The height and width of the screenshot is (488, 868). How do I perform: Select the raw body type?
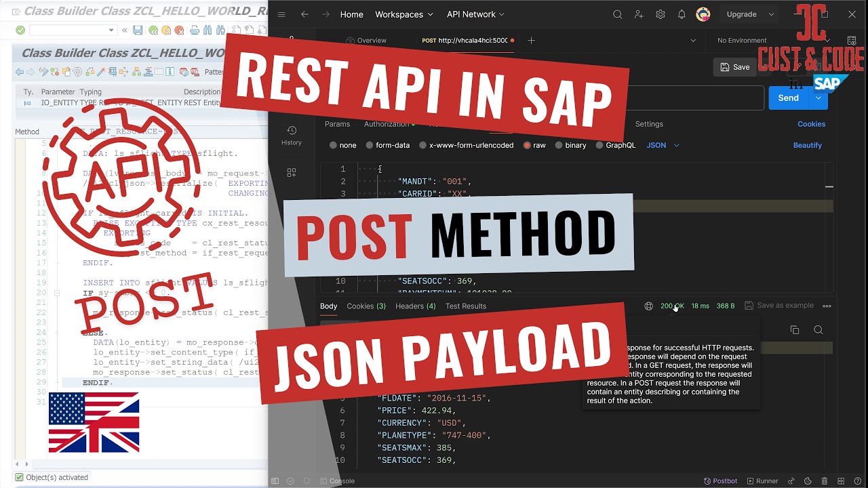(x=534, y=145)
